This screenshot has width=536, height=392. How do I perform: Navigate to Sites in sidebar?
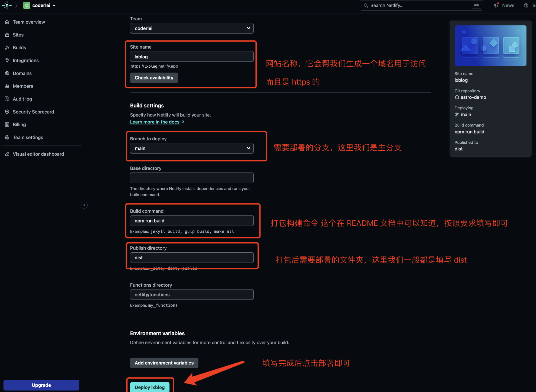pyautogui.click(x=18, y=35)
